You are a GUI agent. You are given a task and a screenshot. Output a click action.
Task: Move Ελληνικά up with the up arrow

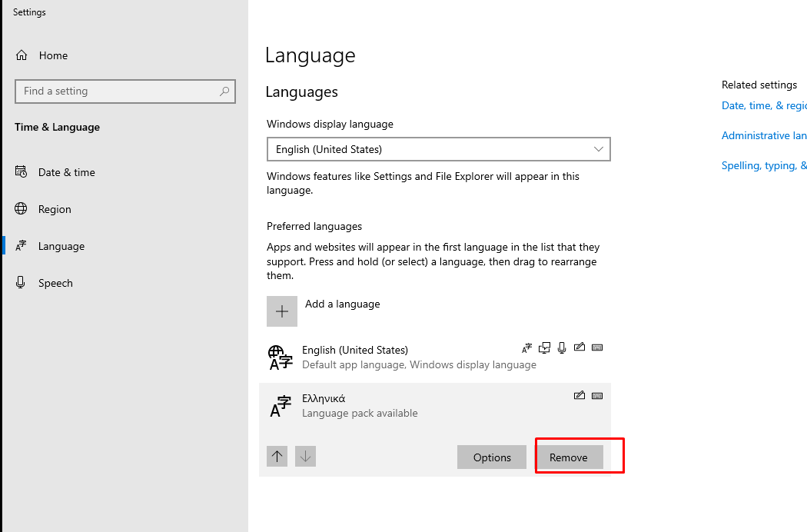[277, 456]
